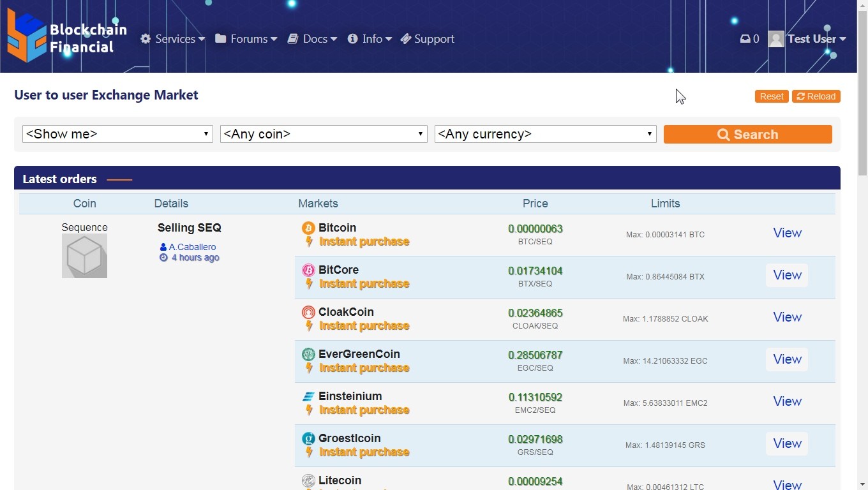Click the Blockchain Financial logo
The width and height of the screenshot is (868, 490).
(66, 37)
